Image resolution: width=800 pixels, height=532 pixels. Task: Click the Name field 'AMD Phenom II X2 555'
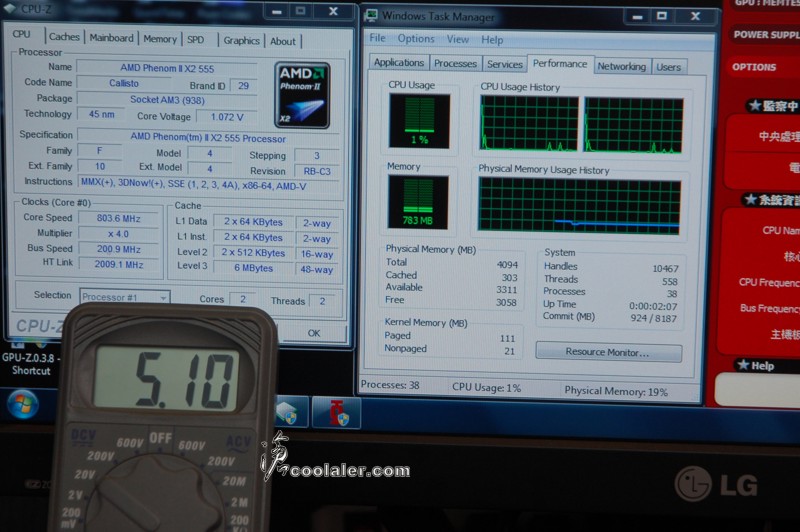[167, 68]
